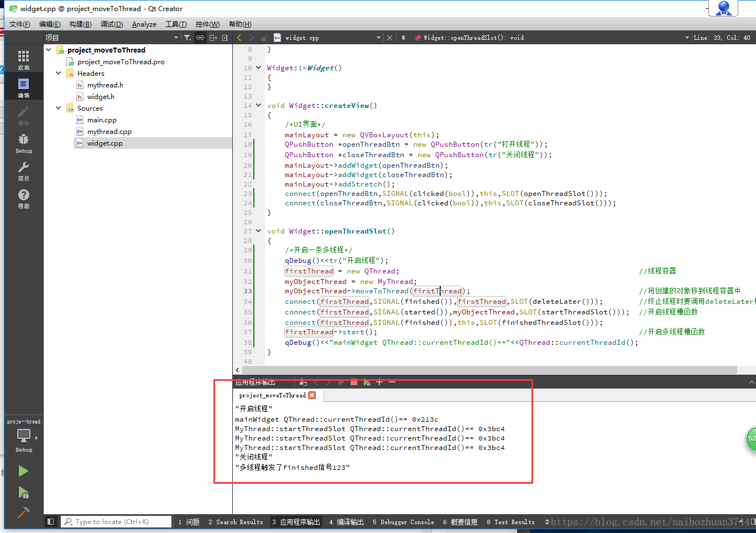Click the hash symbol beside the function selector
756x533 pixels.
point(403,38)
